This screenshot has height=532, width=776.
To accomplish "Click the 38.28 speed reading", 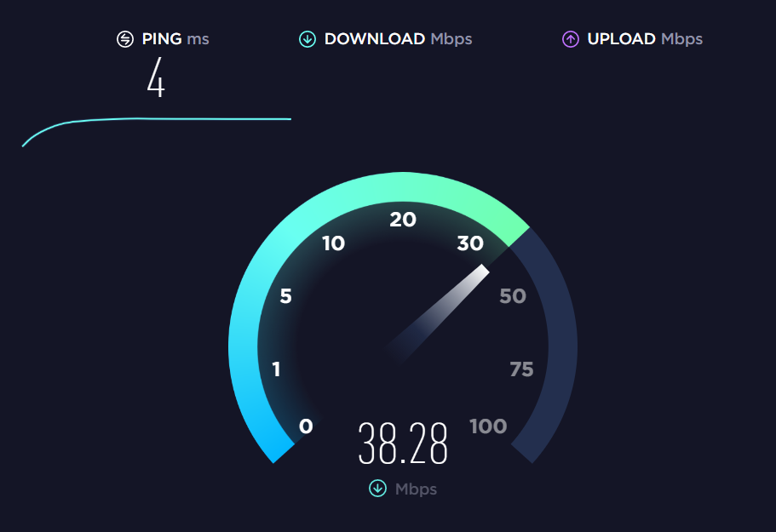I will point(403,443).
